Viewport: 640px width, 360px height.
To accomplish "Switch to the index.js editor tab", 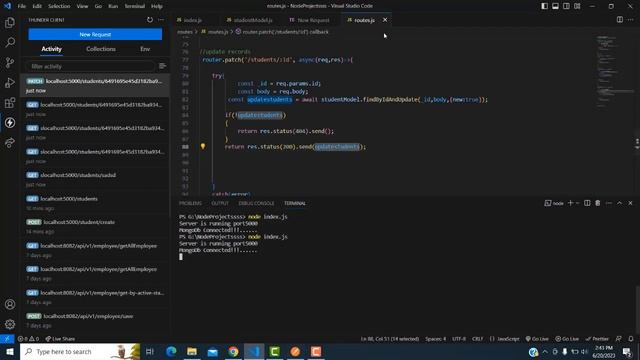I will tap(193, 20).
